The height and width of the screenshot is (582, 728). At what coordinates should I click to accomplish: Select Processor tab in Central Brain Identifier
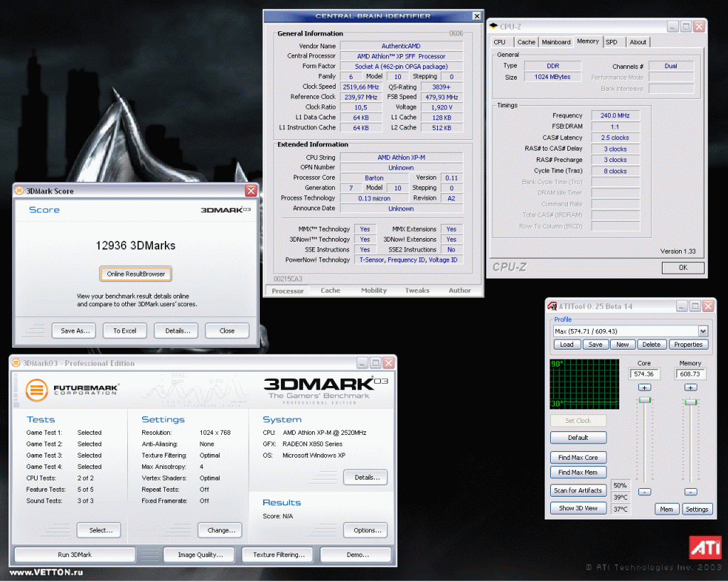click(x=287, y=291)
